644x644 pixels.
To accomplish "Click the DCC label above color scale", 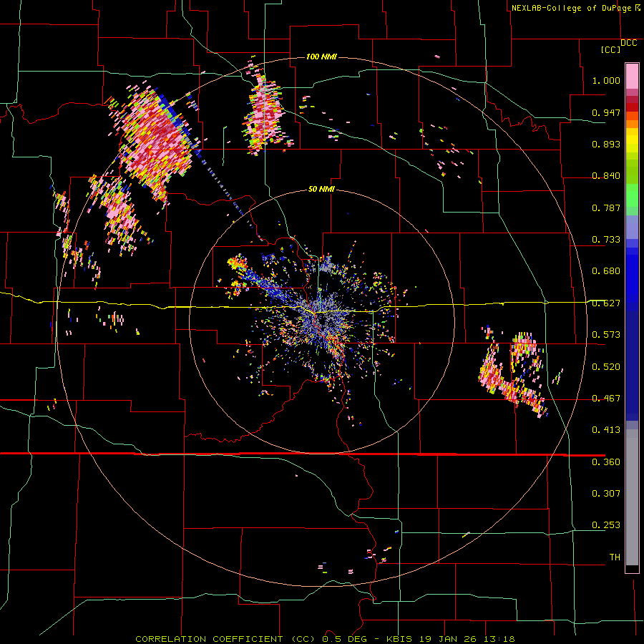I will 628,43.
